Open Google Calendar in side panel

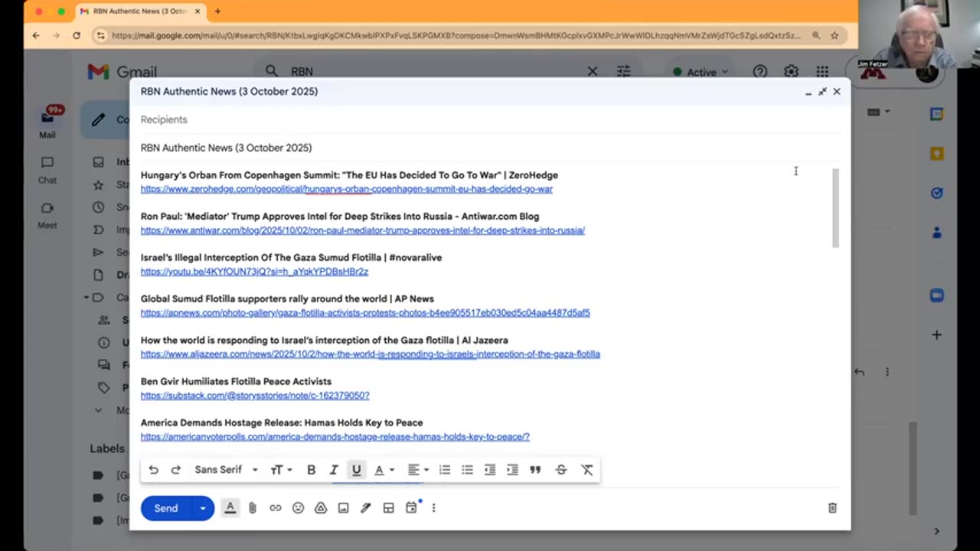click(x=936, y=114)
